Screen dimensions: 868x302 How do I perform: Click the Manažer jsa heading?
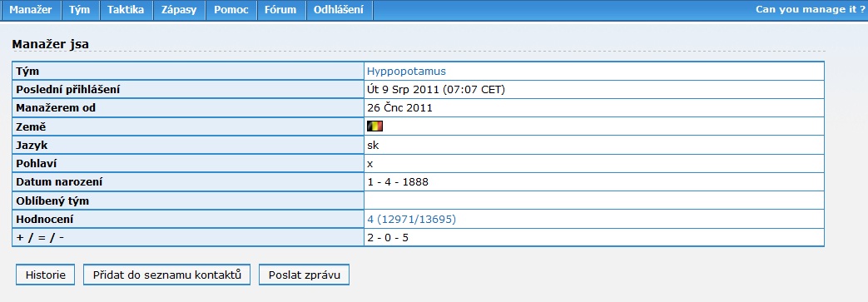(x=51, y=44)
